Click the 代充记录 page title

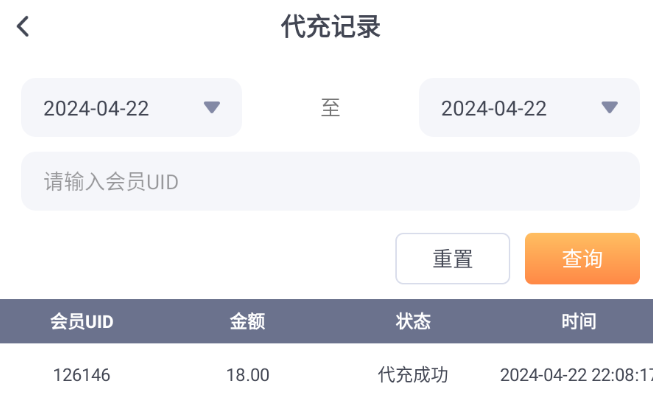point(331,27)
